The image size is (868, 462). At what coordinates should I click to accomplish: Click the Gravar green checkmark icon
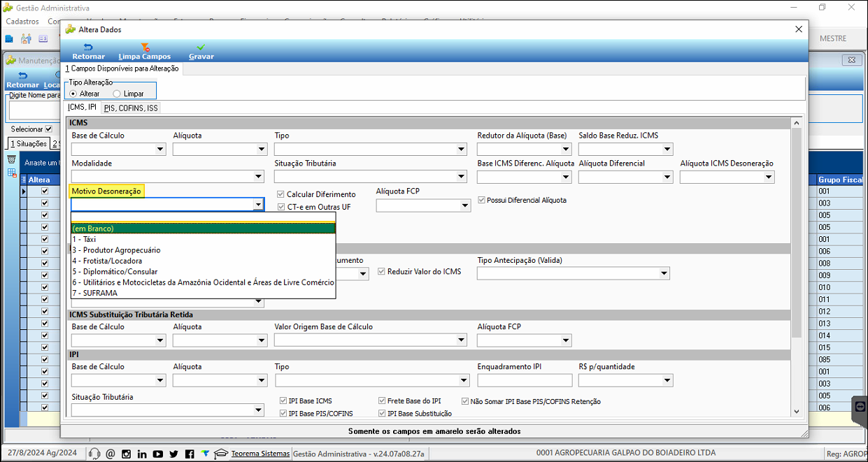[201, 48]
